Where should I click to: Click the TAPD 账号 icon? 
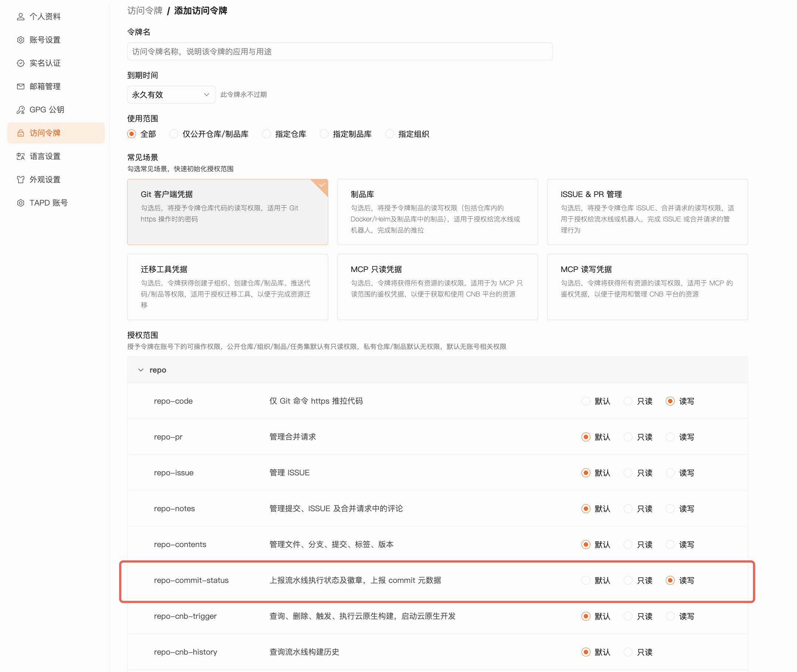[21, 203]
